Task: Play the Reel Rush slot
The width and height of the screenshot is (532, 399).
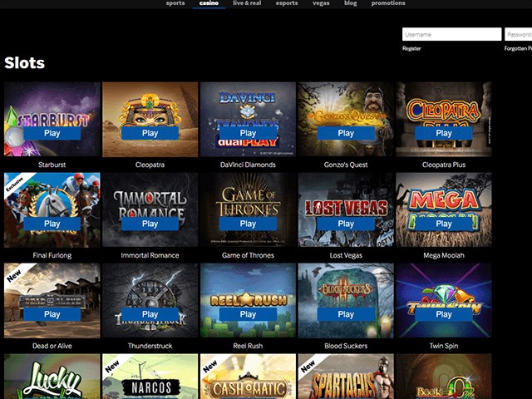Action: [x=248, y=314]
